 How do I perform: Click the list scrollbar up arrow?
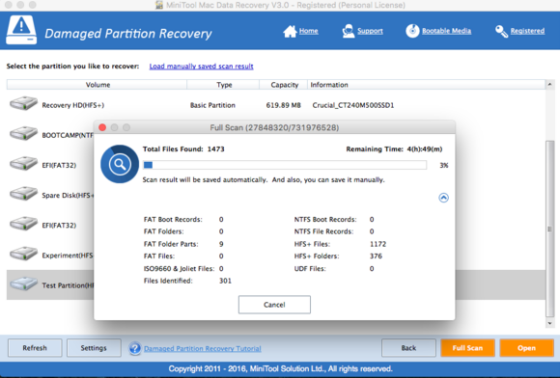pos(550,84)
